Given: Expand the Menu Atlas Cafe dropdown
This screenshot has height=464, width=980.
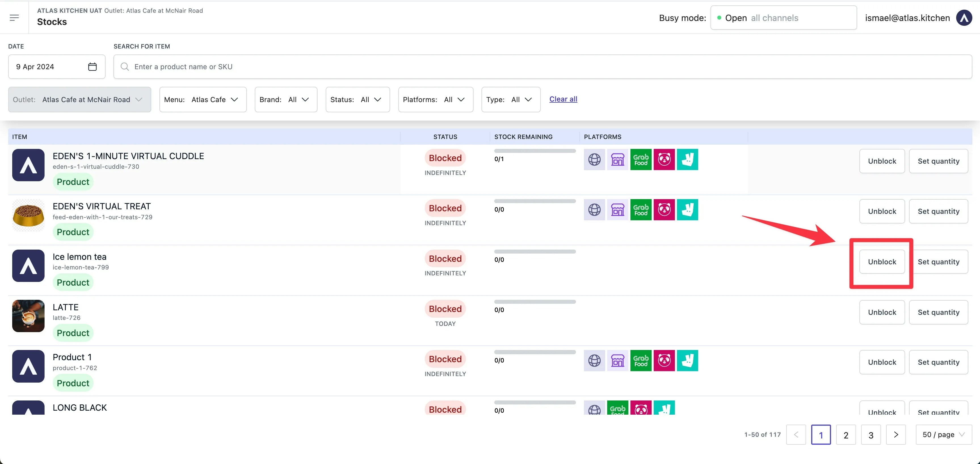Looking at the screenshot, I should [203, 100].
